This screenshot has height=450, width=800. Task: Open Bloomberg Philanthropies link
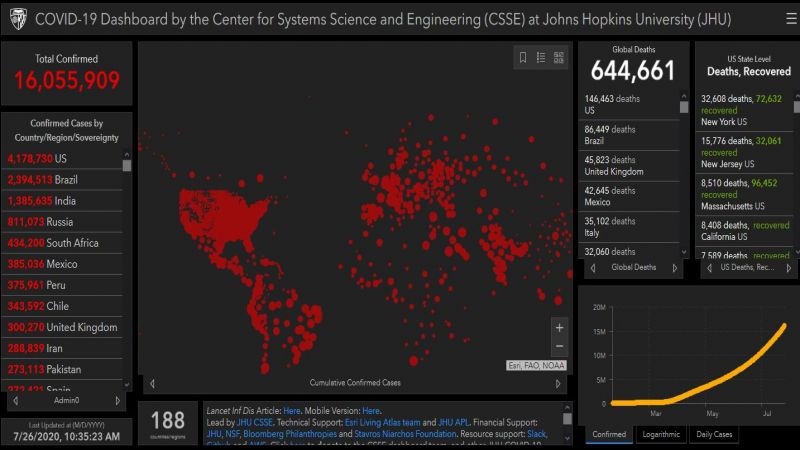tap(290, 434)
